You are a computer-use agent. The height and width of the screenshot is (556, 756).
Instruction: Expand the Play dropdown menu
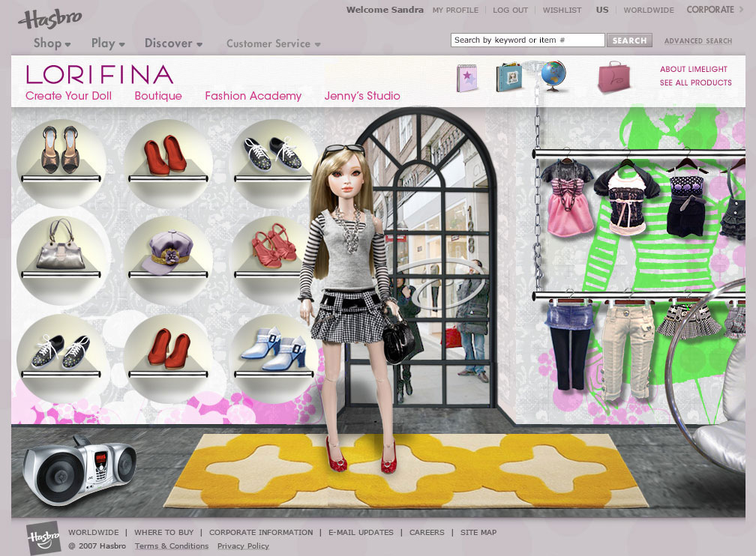point(108,43)
